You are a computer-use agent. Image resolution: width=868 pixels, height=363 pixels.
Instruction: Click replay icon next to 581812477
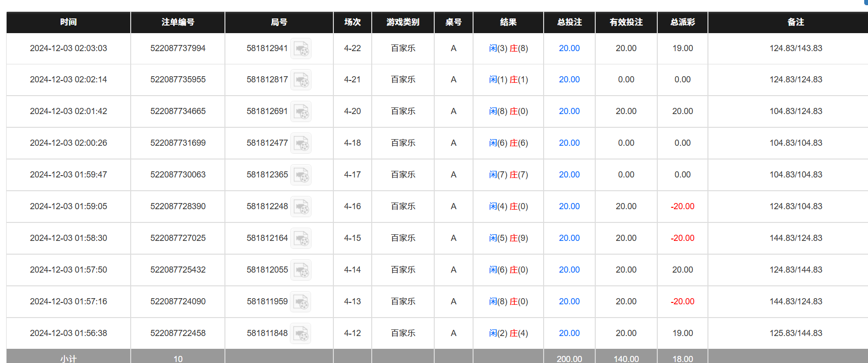[301, 143]
